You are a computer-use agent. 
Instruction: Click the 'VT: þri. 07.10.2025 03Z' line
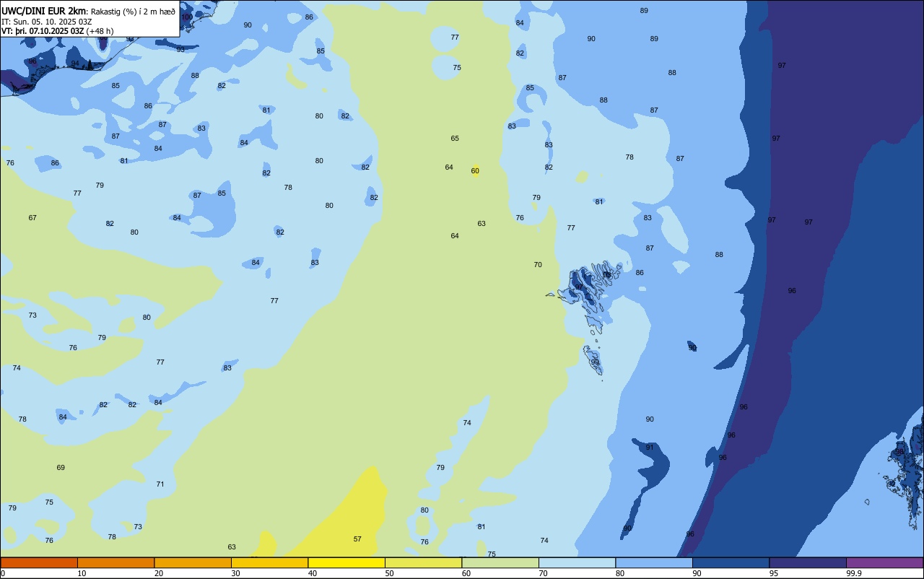coord(43,31)
